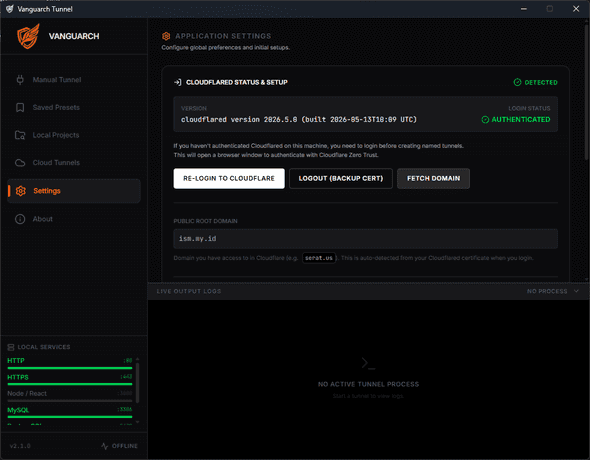
Task: Click the Public Root Domain input field
Action: (365, 239)
